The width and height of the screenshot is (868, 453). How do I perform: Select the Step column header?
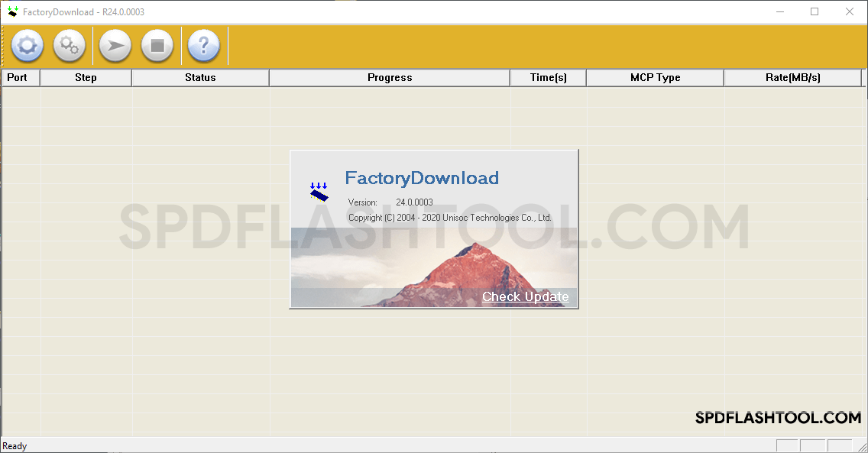(86, 77)
